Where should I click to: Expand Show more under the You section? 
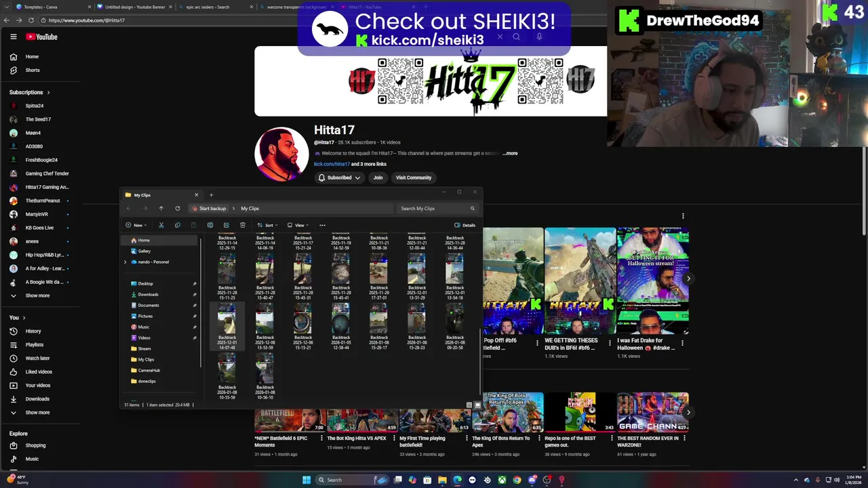click(37, 413)
